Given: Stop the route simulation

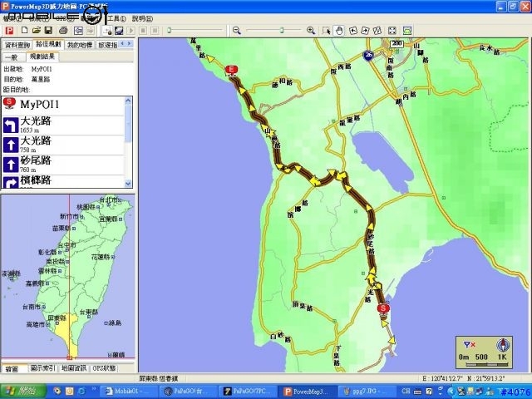Looking at the screenshot, I should coord(143,31).
